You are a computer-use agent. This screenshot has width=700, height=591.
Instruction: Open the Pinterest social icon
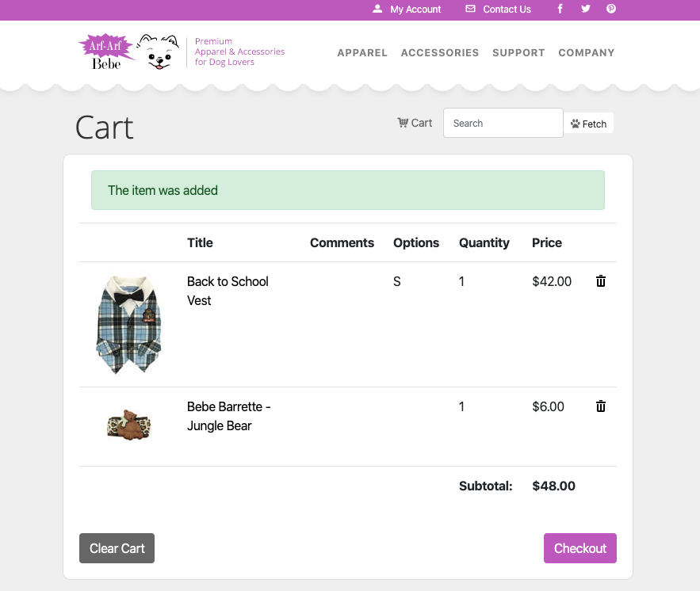point(611,9)
